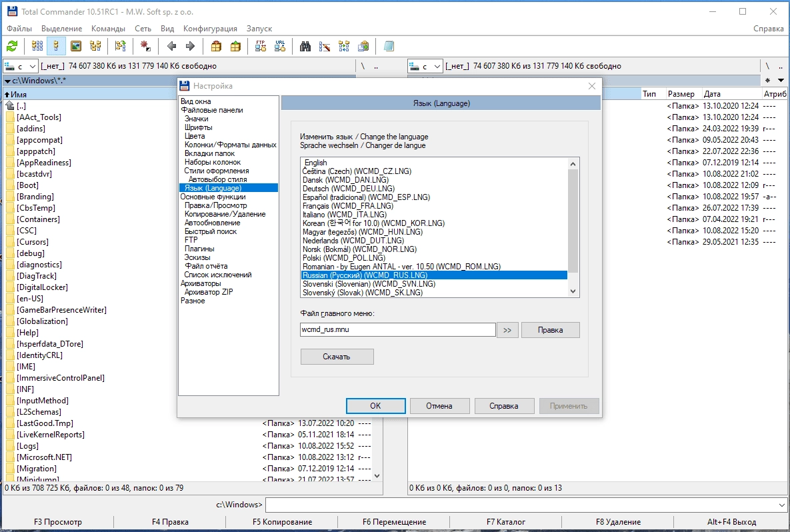Viewport: 790px width, 532px height.
Task: Open the URL new connection icon
Action: 280,47
